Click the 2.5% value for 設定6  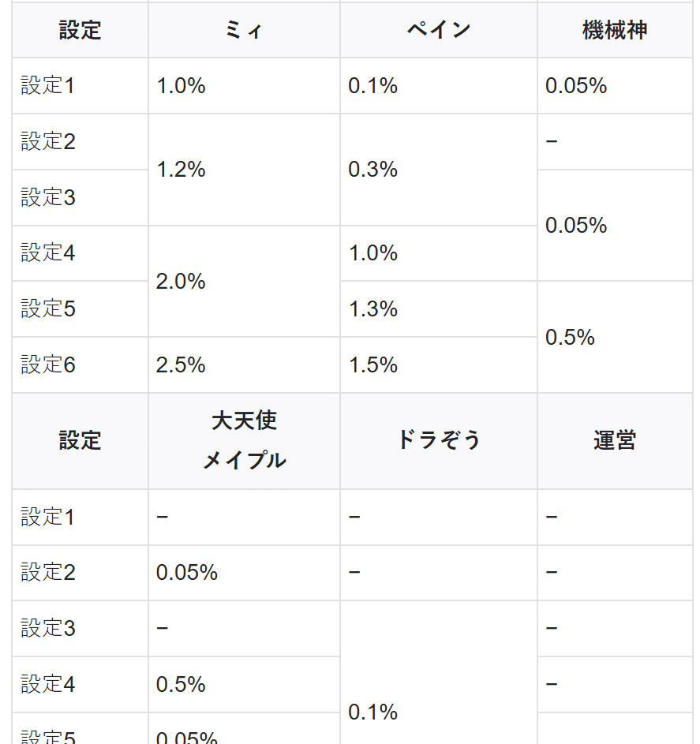click(x=182, y=365)
